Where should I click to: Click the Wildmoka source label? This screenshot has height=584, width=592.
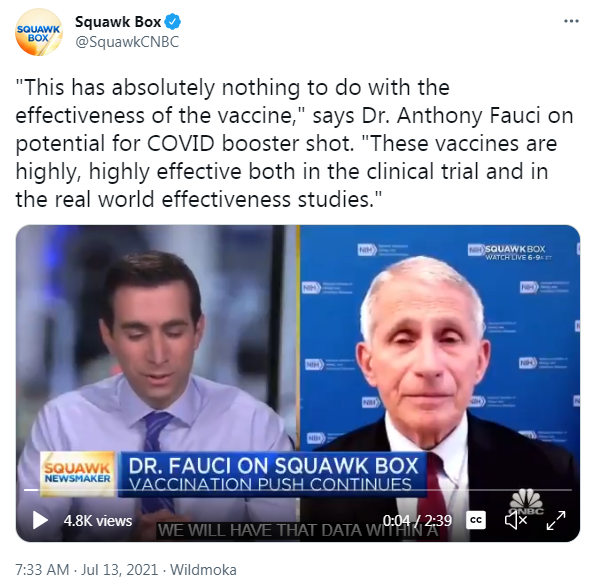click(203, 569)
